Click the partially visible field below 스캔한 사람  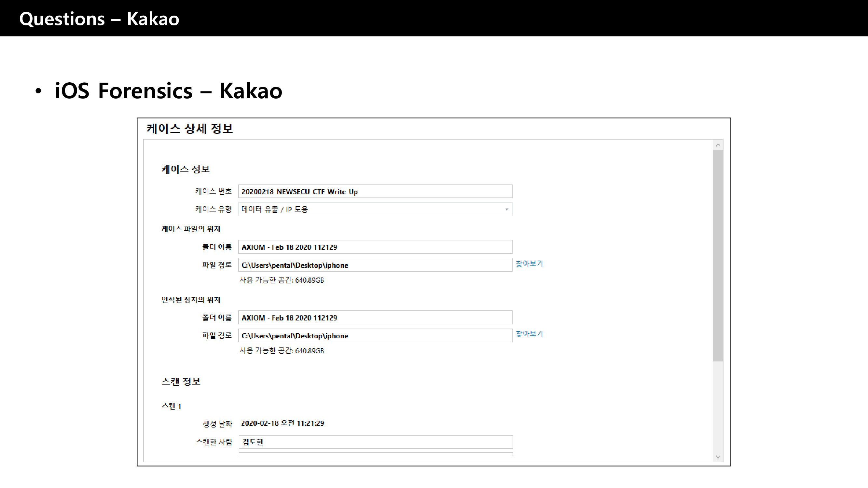point(376,454)
